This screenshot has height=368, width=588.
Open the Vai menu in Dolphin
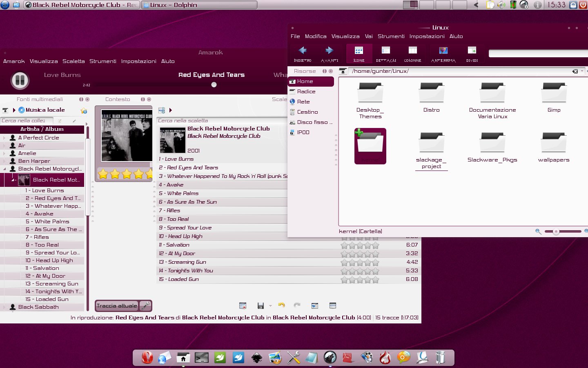pos(369,36)
